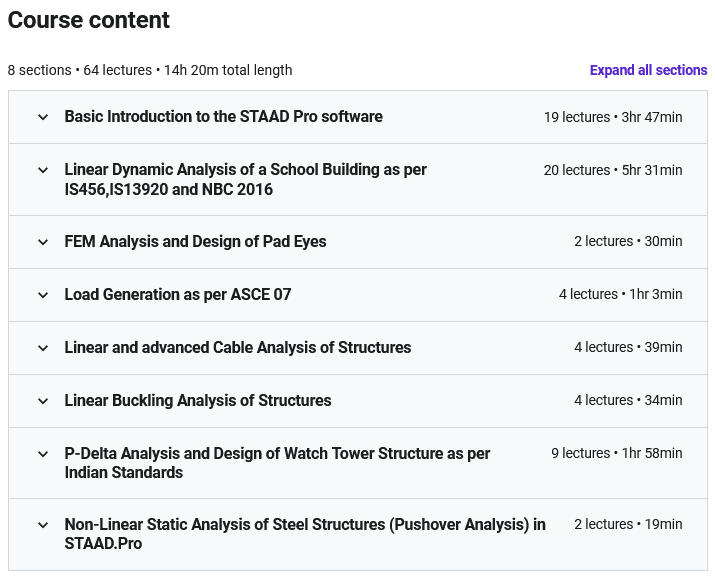Click the 20 lectures • 5hr 31min label
The width and height of the screenshot is (715, 576).
pyautogui.click(x=613, y=170)
